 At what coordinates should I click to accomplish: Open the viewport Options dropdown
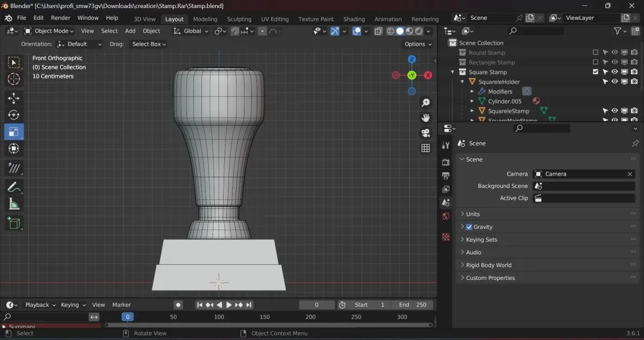tap(418, 44)
